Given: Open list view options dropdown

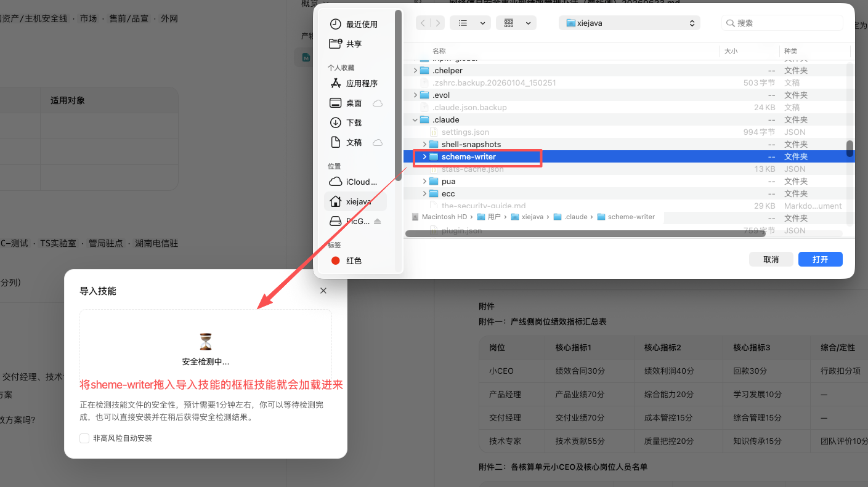Looking at the screenshot, I should pyautogui.click(x=470, y=23).
